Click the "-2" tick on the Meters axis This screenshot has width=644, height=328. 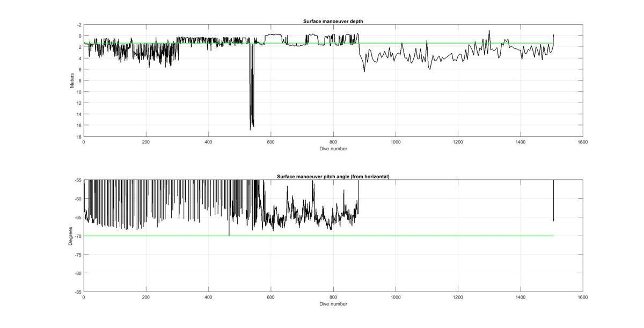coord(79,25)
